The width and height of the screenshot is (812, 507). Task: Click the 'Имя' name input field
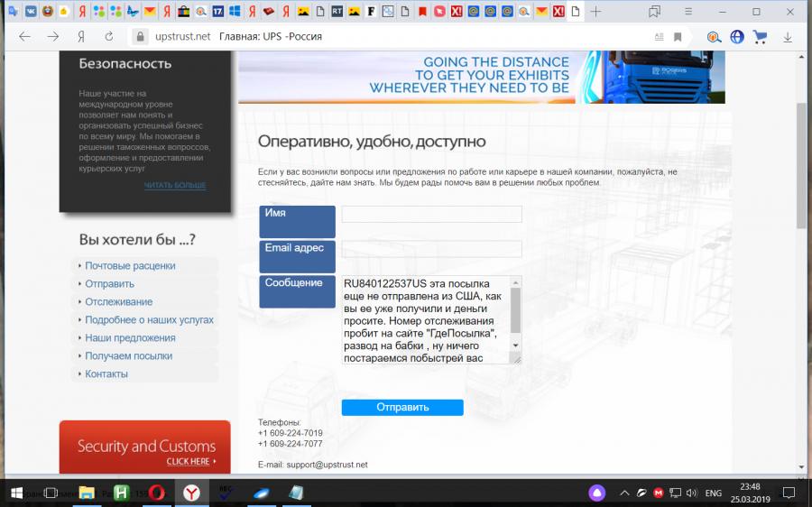click(431, 214)
